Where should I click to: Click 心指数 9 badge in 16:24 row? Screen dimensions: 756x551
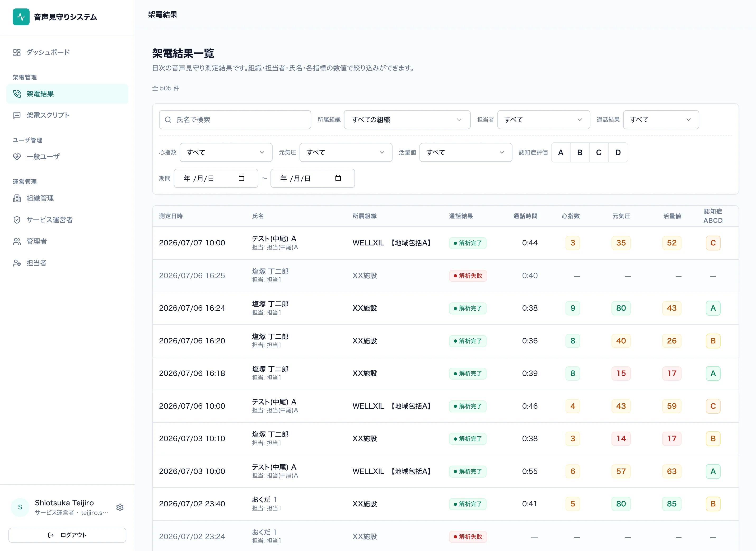point(573,308)
